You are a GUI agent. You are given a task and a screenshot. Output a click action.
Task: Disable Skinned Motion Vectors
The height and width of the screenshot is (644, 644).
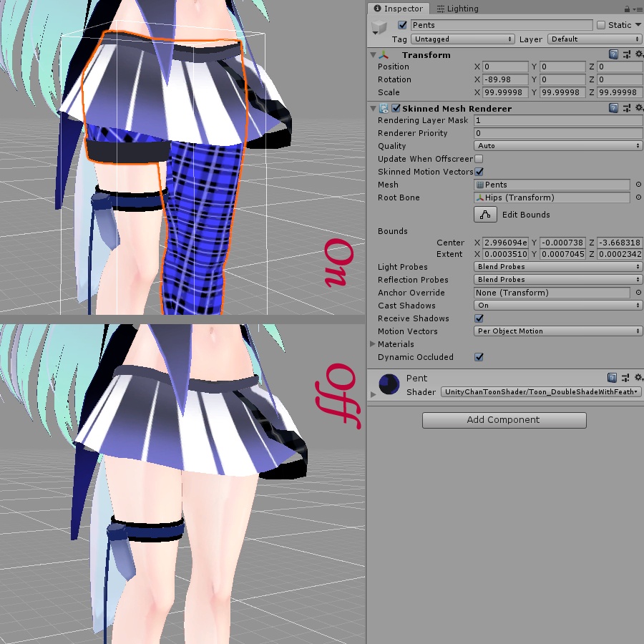(x=479, y=172)
